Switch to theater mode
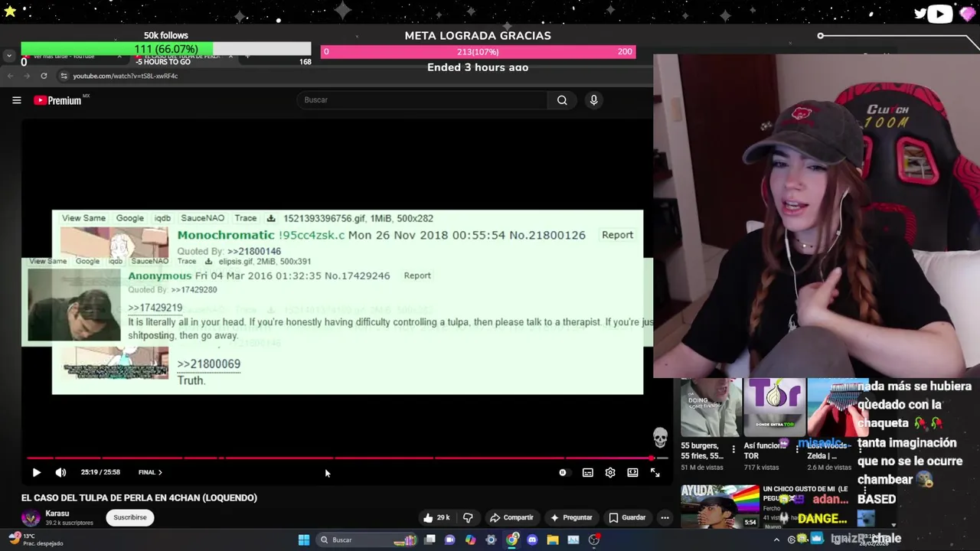The width and height of the screenshot is (980, 551). click(x=632, y=473)
